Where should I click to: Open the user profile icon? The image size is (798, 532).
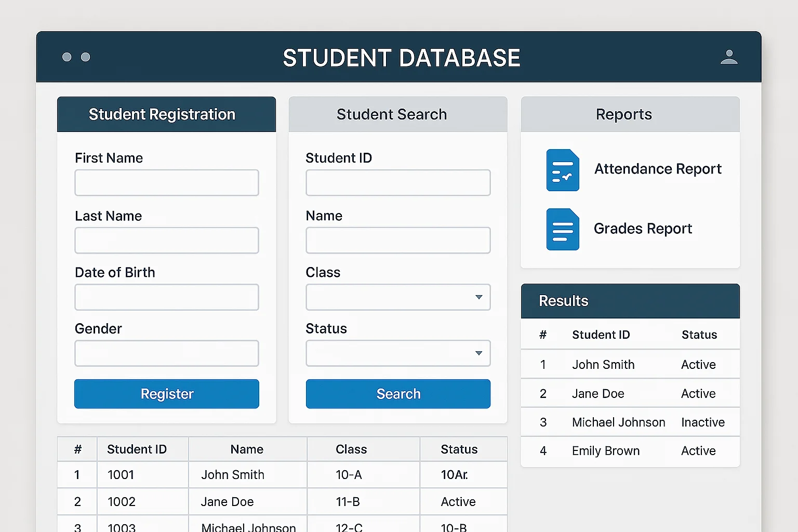point(729,57)
